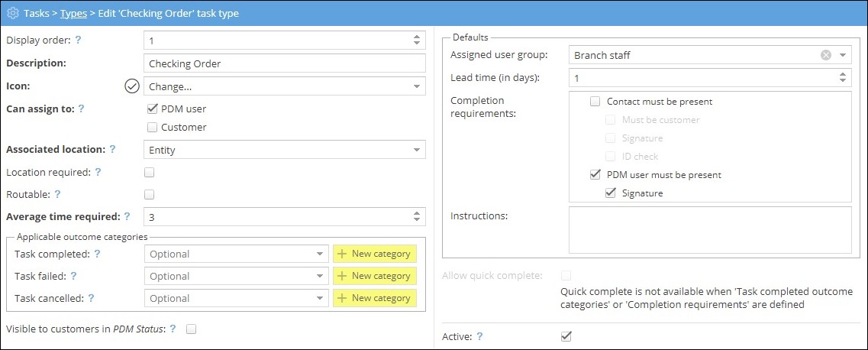This screenshot has height=350, width=868.
Task: Click help icon beside Routable
Action: (x=57, y=195)
